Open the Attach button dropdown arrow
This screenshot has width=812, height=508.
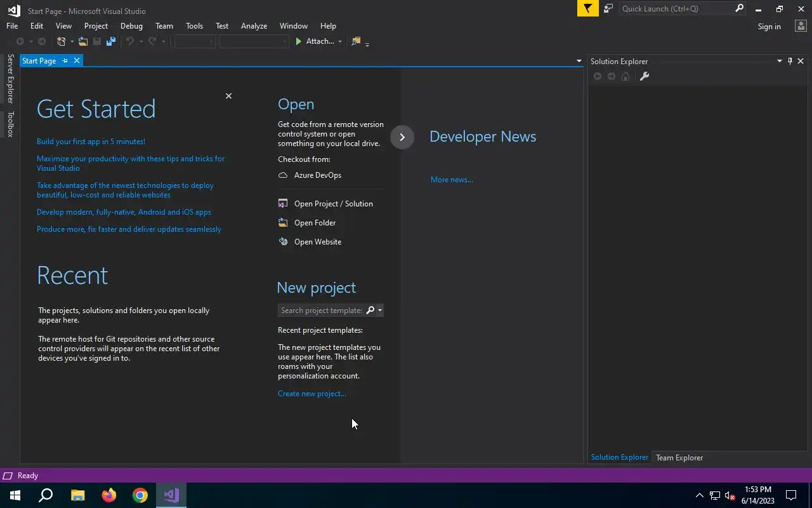pos(340,42)
